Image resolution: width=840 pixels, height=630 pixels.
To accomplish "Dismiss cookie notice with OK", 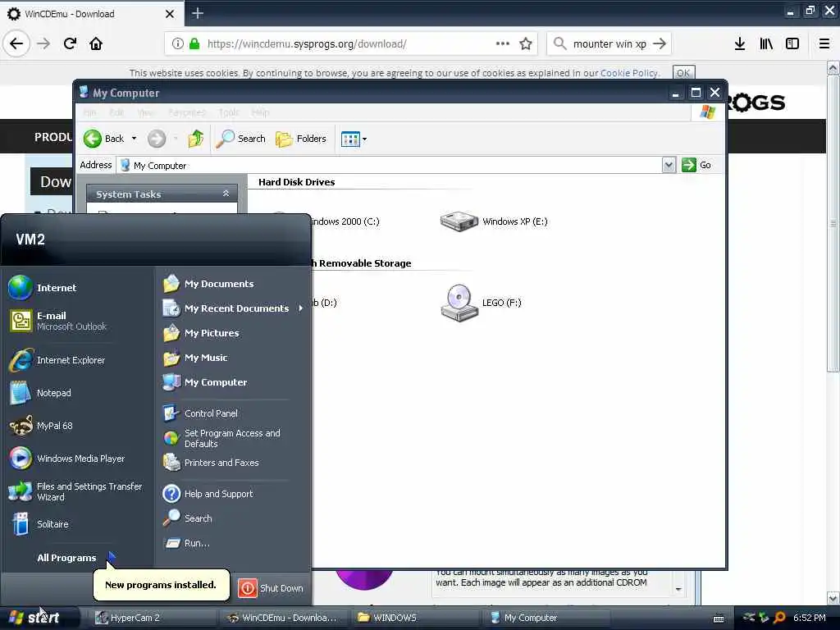I will 683,73.
